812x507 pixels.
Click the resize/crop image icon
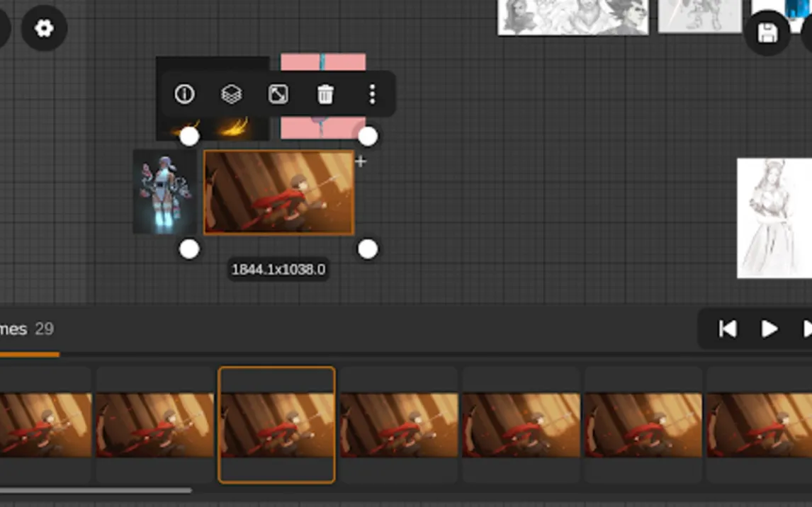[278, 94]
